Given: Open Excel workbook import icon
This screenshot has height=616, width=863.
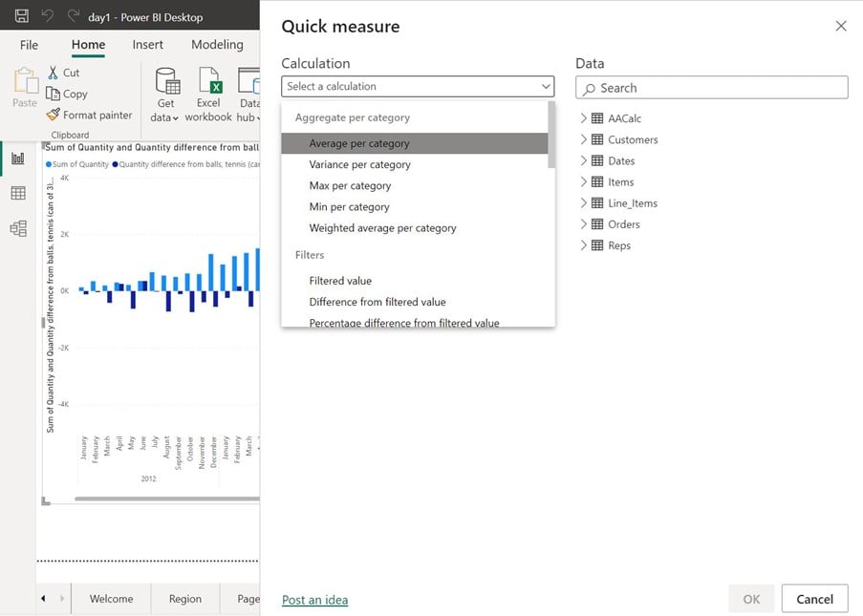Looking at the screenshot, I should point(209,80).
